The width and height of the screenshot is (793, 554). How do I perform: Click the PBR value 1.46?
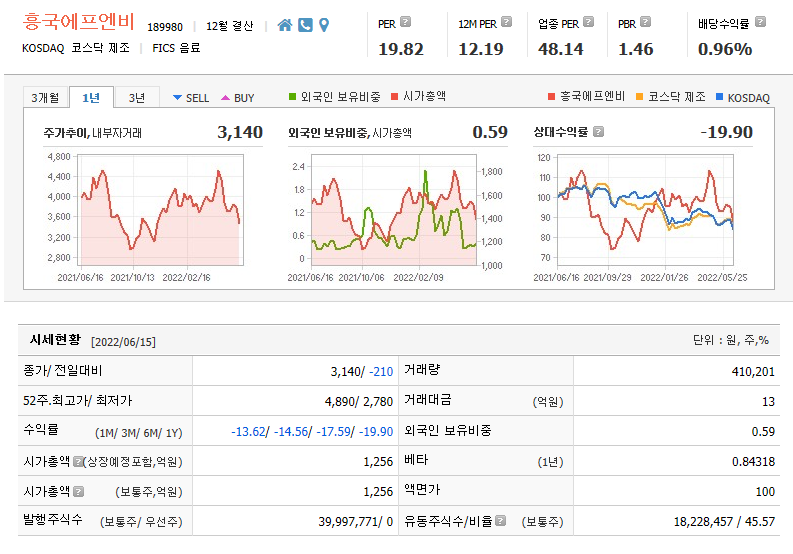tap(636, 49)
